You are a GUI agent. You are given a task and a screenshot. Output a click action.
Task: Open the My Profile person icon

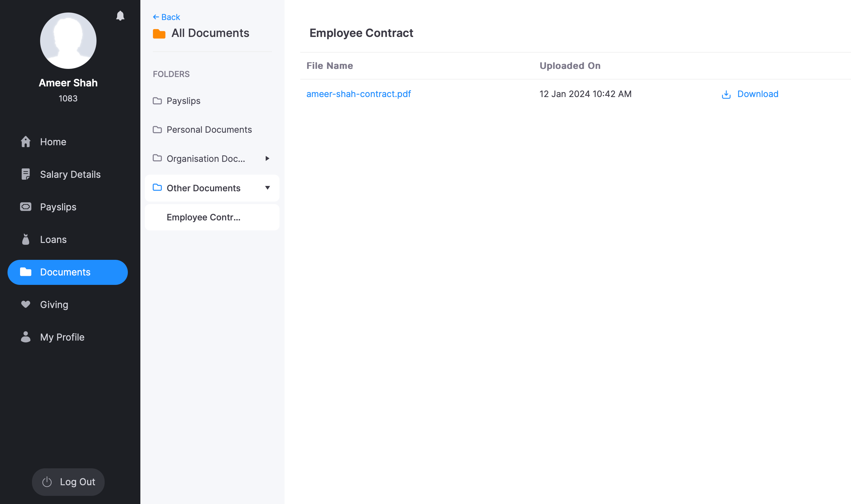[26, 337]
